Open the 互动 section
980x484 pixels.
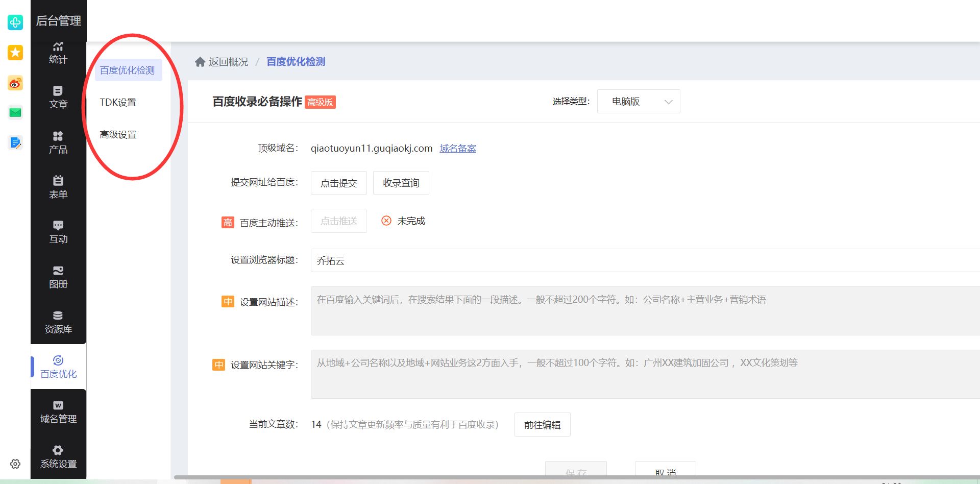click(x=58, y=232)
